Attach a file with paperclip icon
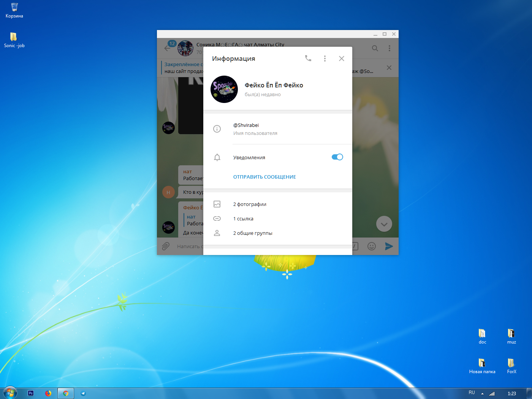 pos(166,246)
